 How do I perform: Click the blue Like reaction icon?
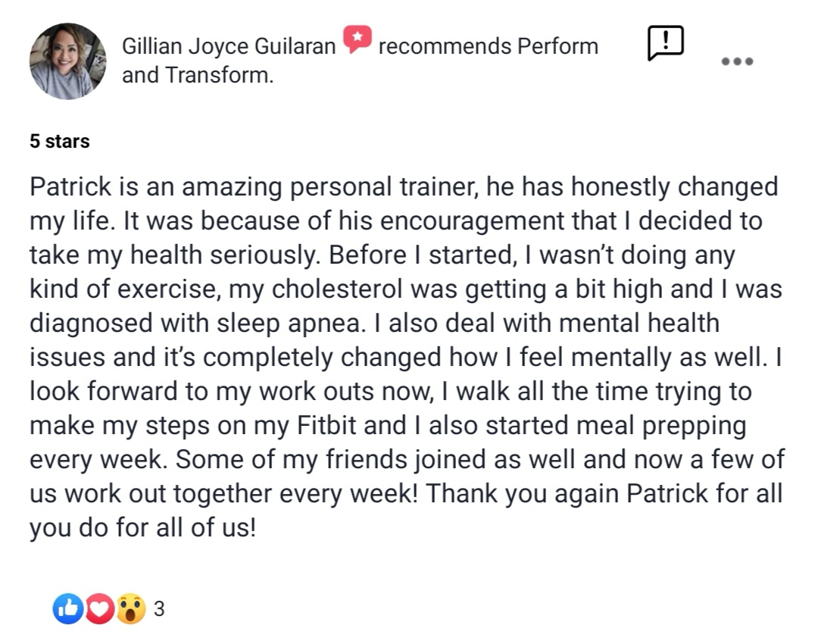pos(68,608)
